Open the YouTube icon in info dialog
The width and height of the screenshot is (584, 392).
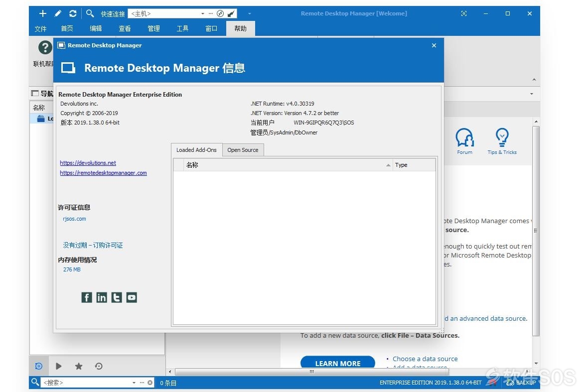pos(132,297)
